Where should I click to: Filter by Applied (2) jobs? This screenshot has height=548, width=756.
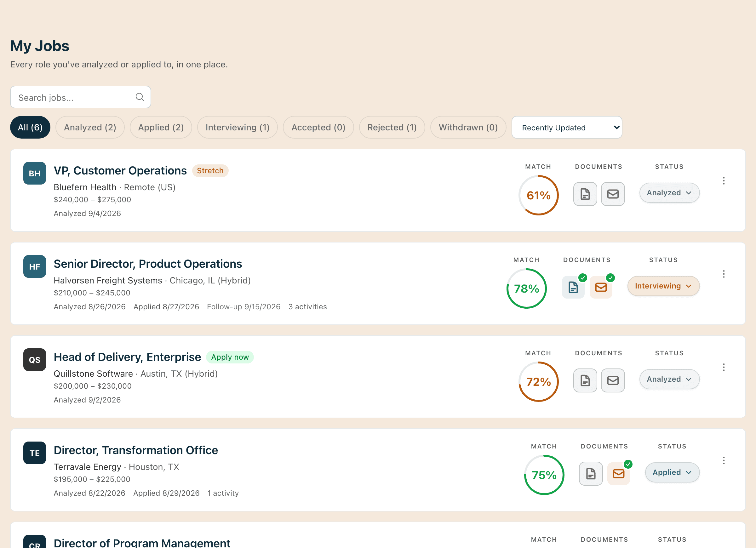161,127
